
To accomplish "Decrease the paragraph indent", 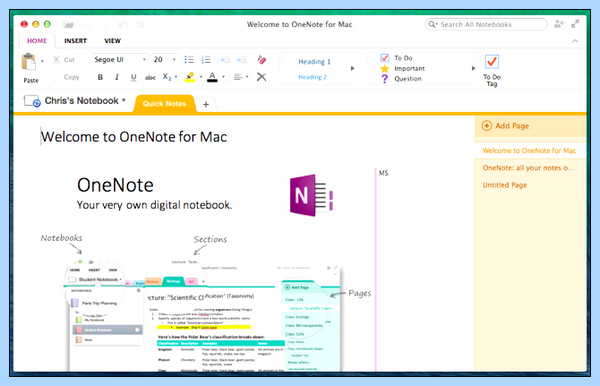I will coord(225,60).
